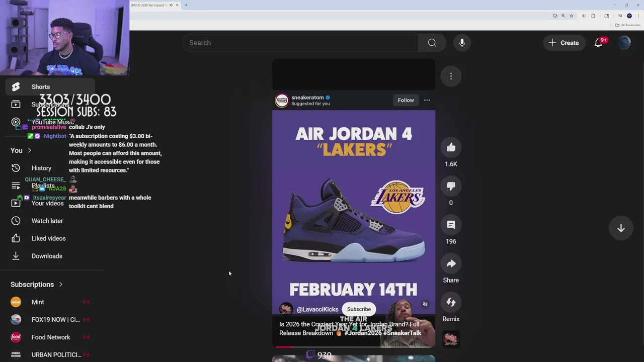This screenshot has width=644, height=362.
Task: Open Chrome extensions puzzle icon
Action: [x=593, y=16]
